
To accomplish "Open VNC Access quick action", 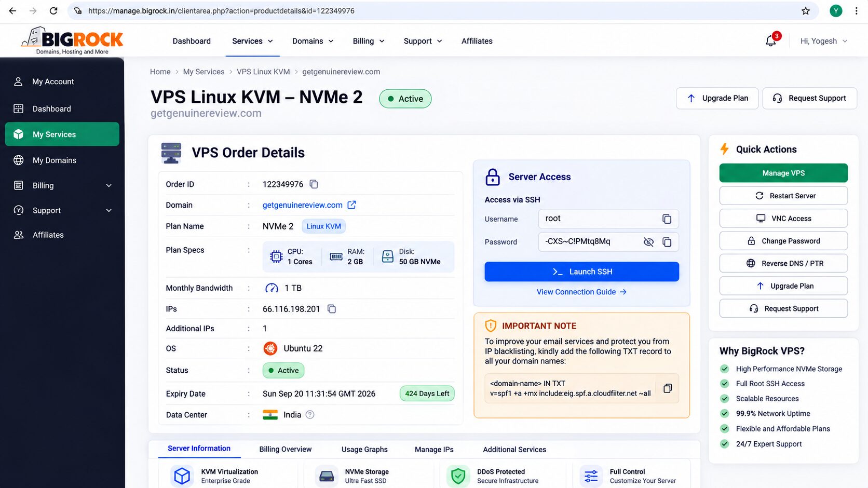I will (x=783, y=219).
